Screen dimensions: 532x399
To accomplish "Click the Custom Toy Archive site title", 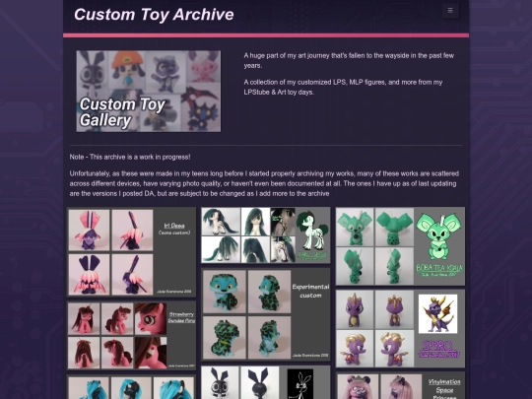I will click(154, 15).
